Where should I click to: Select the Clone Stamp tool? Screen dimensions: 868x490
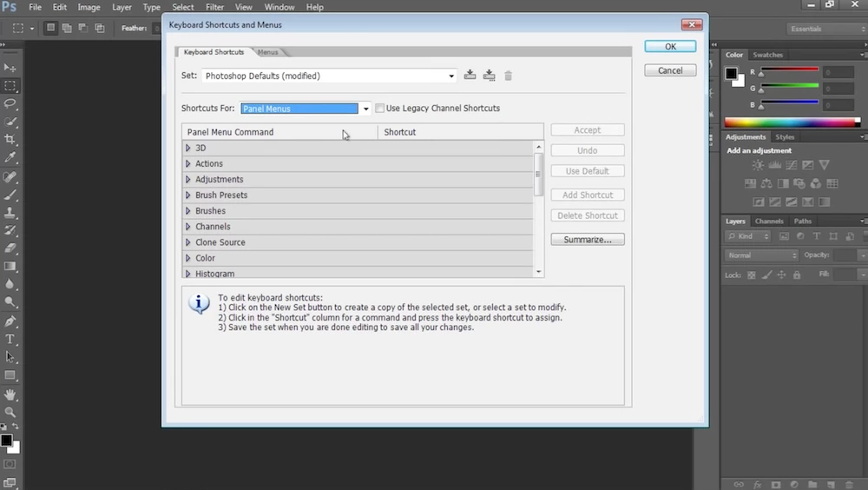coord(10,212)
